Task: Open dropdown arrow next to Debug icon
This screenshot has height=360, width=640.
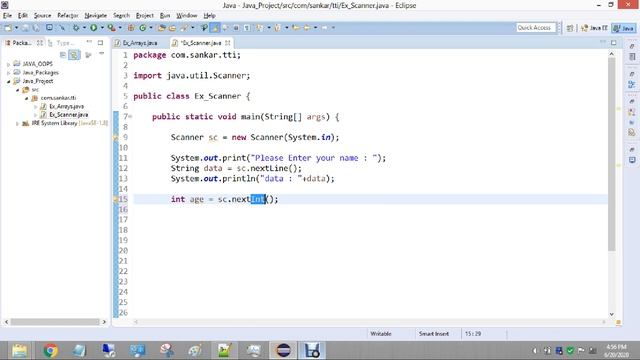Action: pyautogui.click(x=84, y=28)
